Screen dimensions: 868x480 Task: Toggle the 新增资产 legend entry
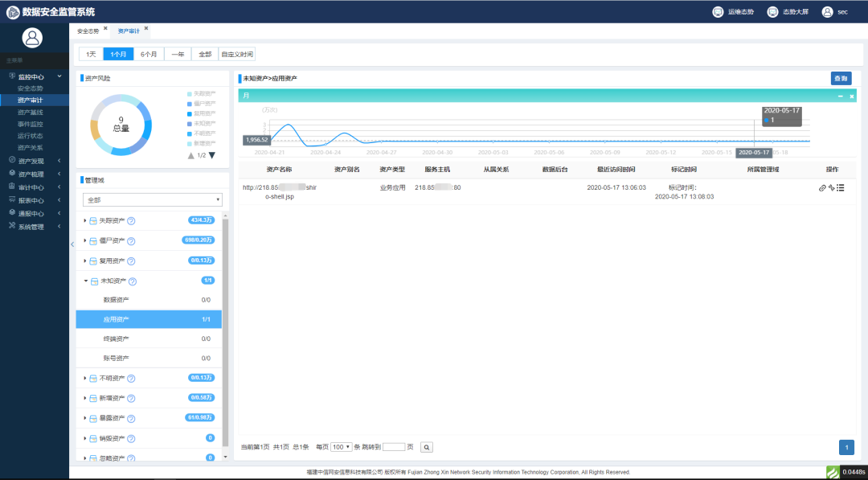(x=202, y=143)
